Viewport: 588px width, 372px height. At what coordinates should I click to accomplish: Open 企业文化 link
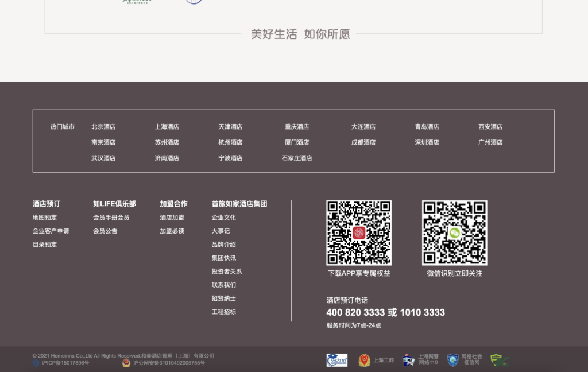tap(223, 218)
